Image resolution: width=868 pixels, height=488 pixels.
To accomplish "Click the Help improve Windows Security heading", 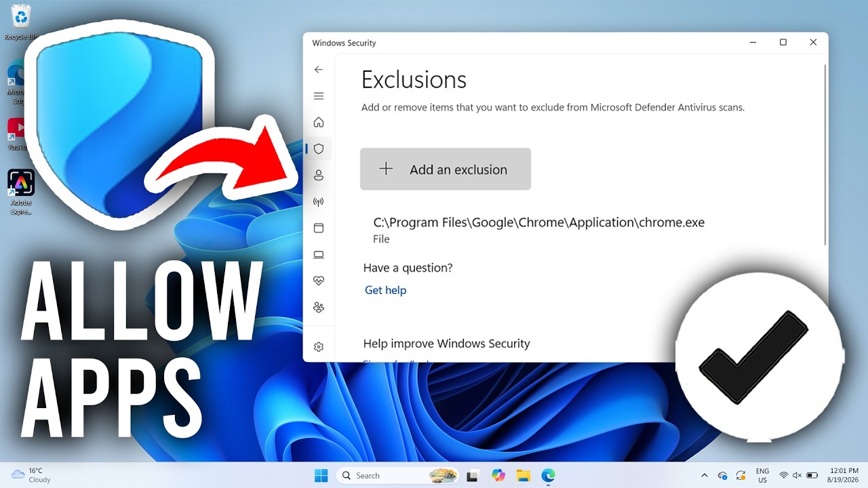I will click(446, 344).
